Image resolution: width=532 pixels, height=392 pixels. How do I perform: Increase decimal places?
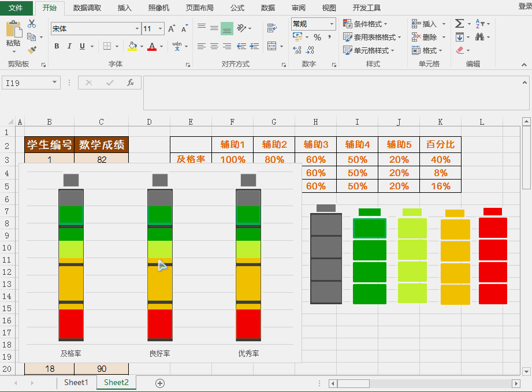pos(297,50)
